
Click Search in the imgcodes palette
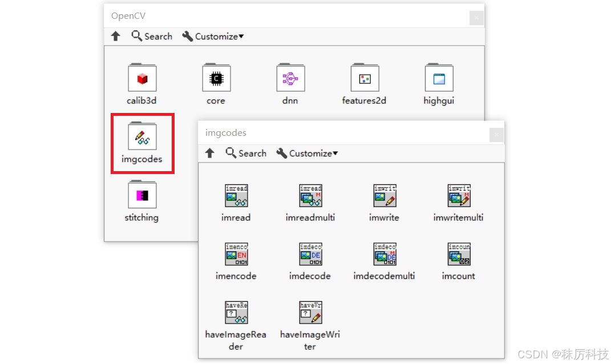(x=246, y=153)
